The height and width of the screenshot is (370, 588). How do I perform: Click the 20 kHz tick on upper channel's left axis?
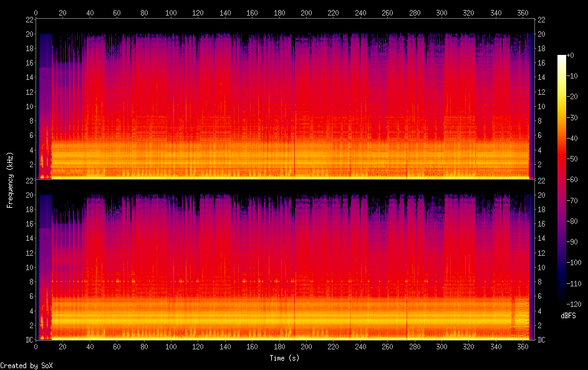point(29,34)
